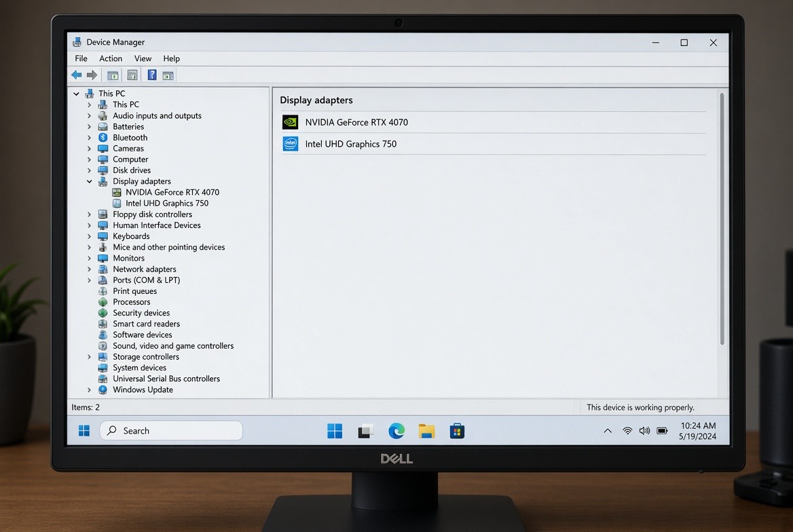The image size is (793, 532).
Task: Click the Sound, video and game controllers icon
Action: pos(103,346)
